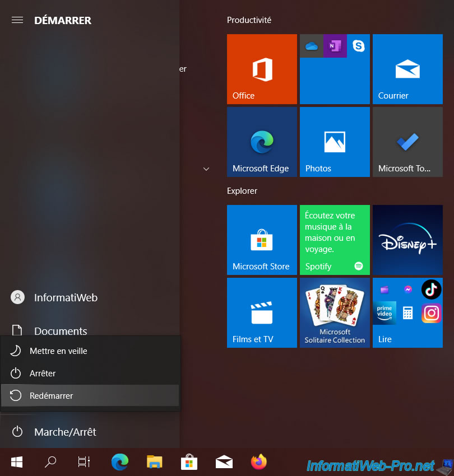Open File Explorer from the taskbar

154,461
